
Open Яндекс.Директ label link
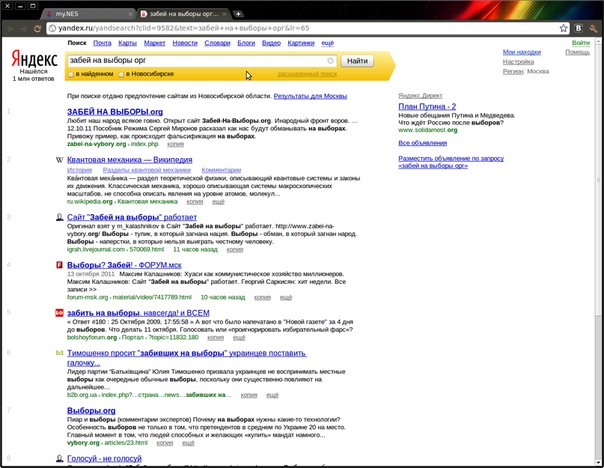click(x=420, y=95)
